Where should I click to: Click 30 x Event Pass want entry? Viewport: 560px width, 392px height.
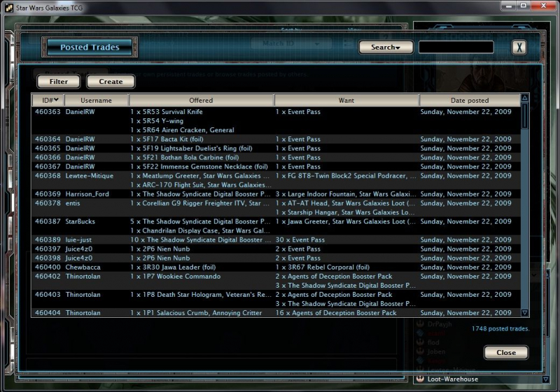[300, 240]
